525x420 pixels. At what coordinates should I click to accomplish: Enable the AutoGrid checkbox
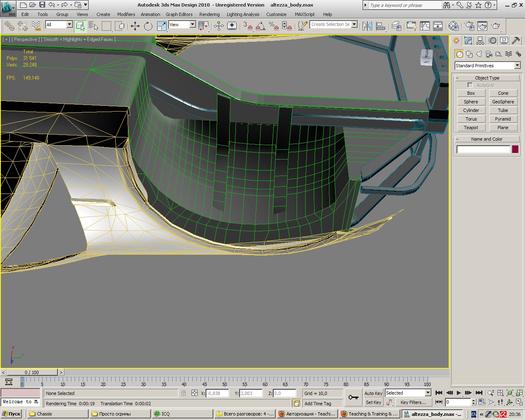pyautogui.click(x=470, y=85)
